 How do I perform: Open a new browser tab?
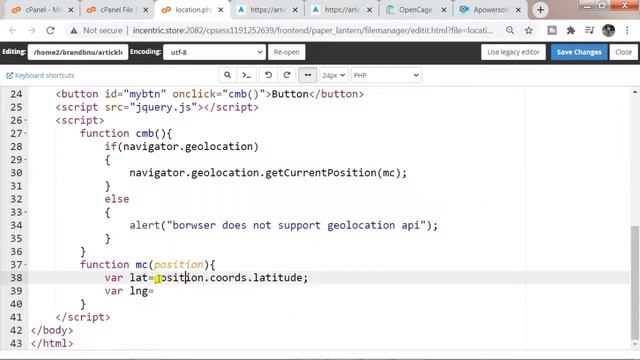(x=540, y=10)
